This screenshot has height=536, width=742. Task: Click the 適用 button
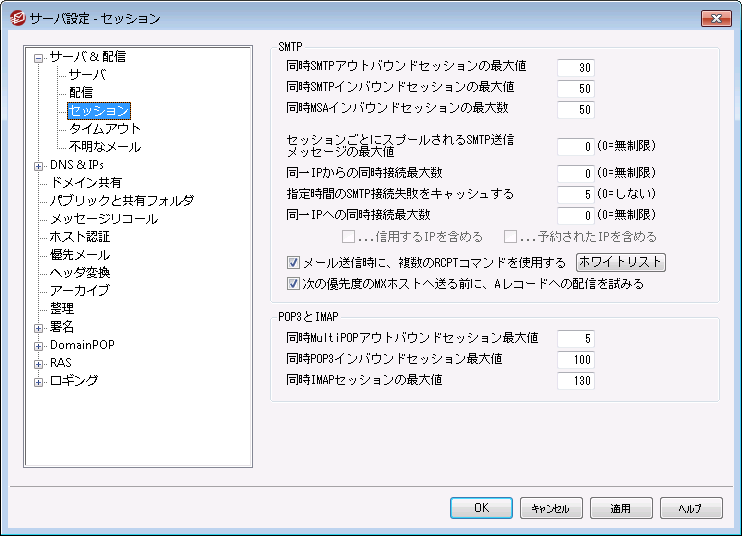(x=620, y=508)
